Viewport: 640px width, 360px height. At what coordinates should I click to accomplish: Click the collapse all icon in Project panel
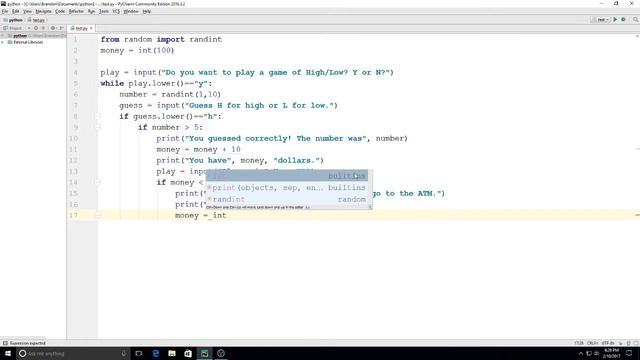[x=43, y=28]
